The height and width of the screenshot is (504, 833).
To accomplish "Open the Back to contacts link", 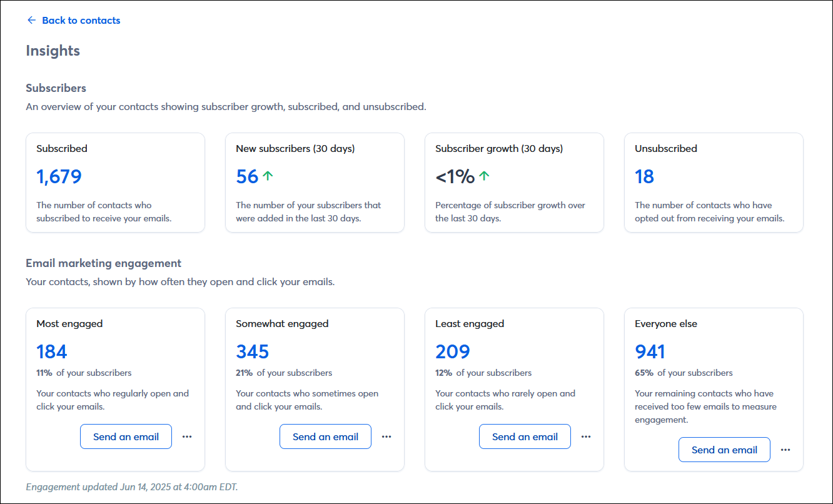I will pos(81,20).
